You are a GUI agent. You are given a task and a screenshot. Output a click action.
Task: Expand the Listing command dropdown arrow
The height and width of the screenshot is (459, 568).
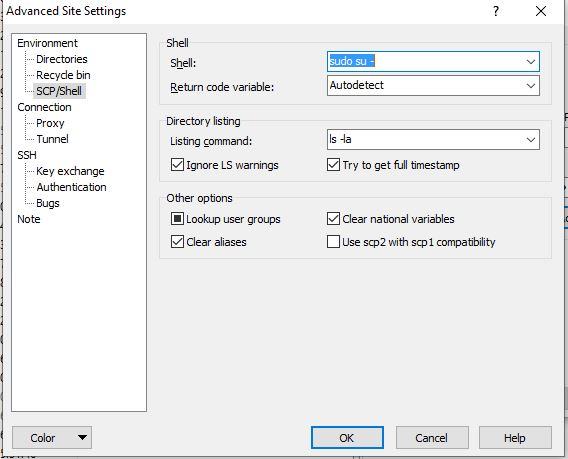531,139
